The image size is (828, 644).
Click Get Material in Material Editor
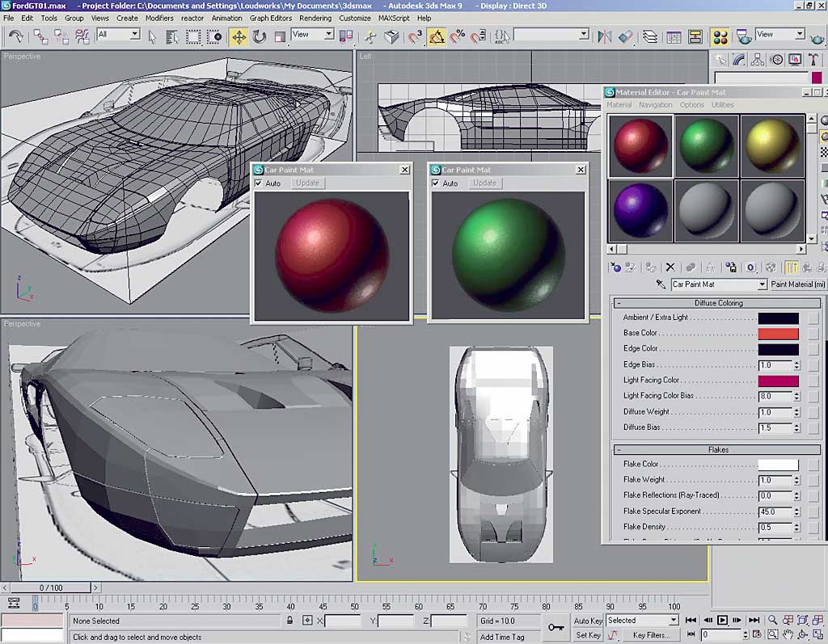point(615,267)
